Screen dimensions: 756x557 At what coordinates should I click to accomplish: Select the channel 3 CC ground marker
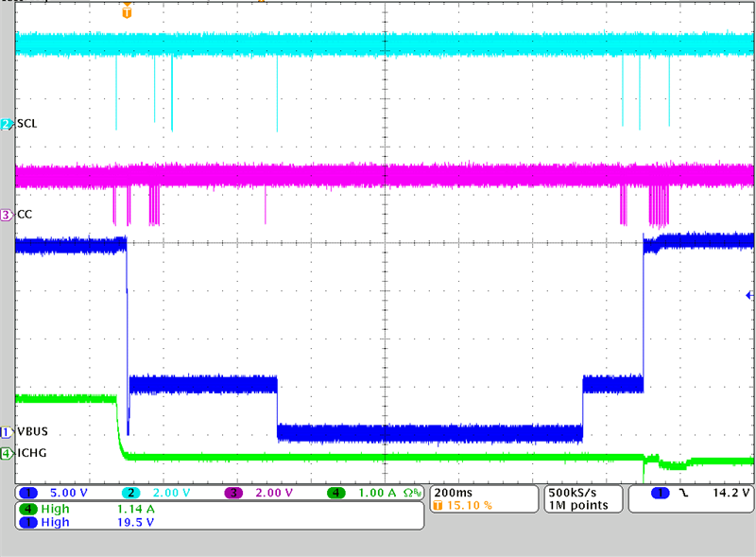[8, 215]
